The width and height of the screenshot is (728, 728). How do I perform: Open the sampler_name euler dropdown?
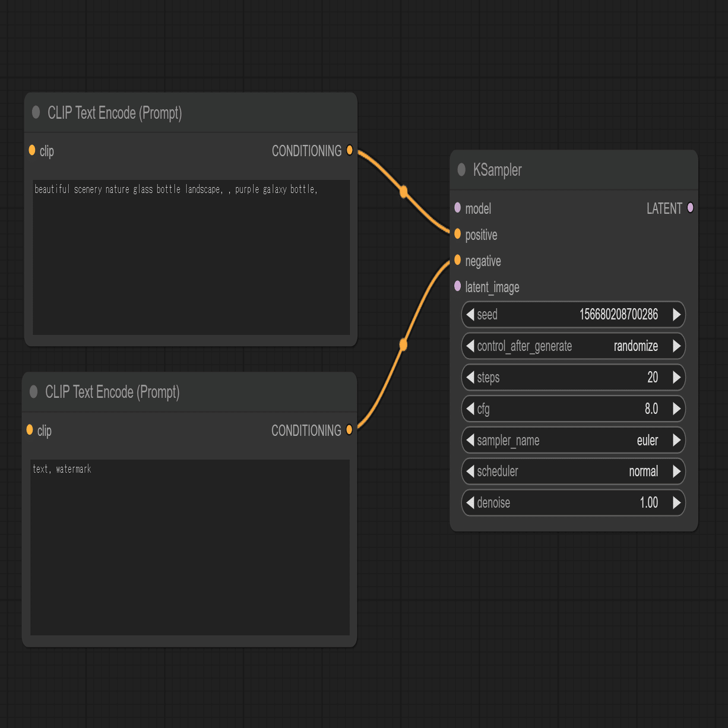tap(574, 440)
